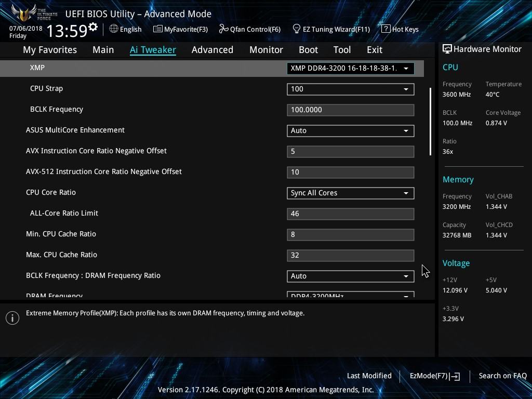Click Ratio value 36x

point(447,151)
